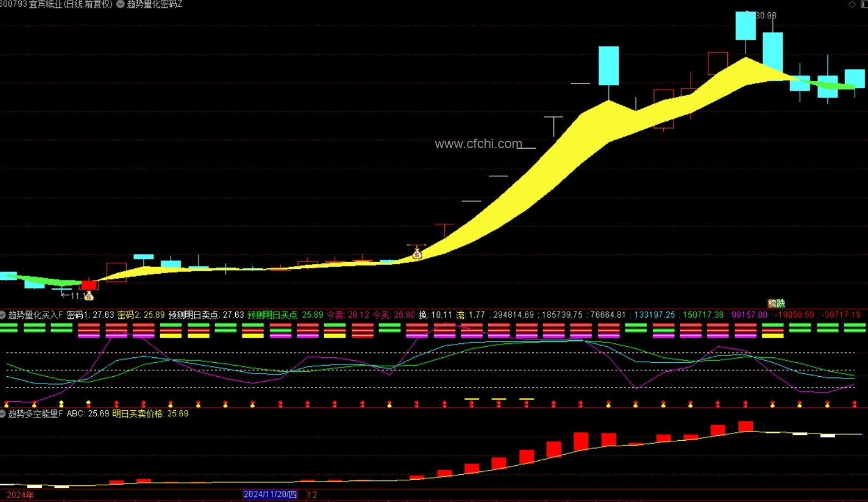The height and width of the screenshot is (502, 868).
Task: Click 明日买卖价格: 25.69 readout
Action: [150, 414]
